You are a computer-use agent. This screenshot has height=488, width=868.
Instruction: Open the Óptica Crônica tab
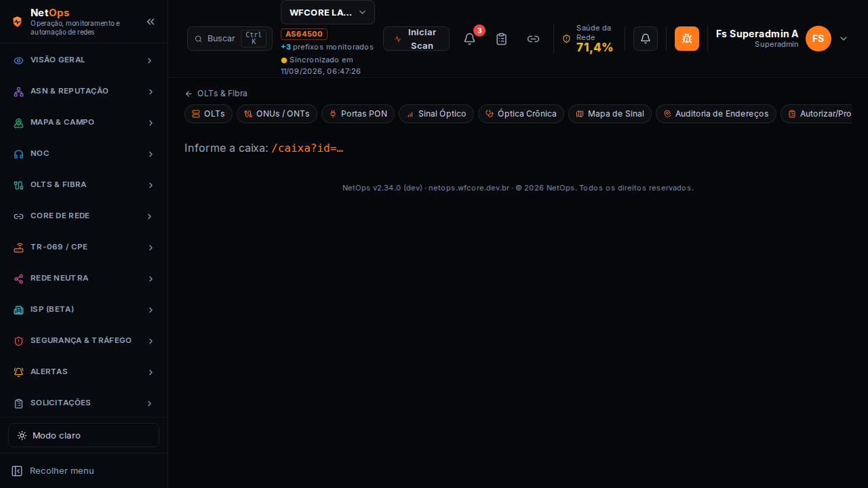point(521,114)
